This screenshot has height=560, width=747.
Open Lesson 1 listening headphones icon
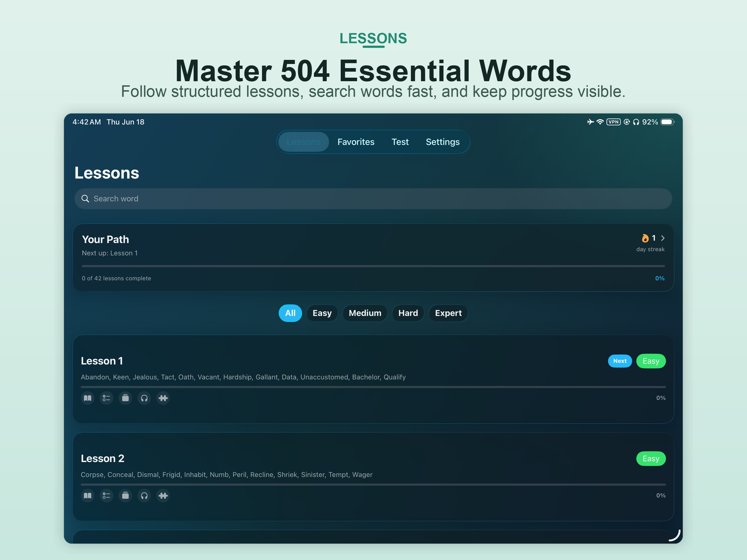click(x=144, y=398)
